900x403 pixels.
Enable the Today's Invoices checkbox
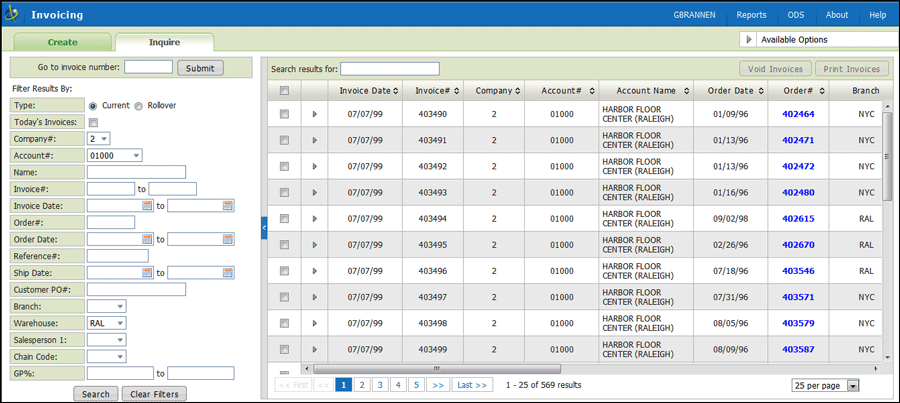tap(93, 122)
